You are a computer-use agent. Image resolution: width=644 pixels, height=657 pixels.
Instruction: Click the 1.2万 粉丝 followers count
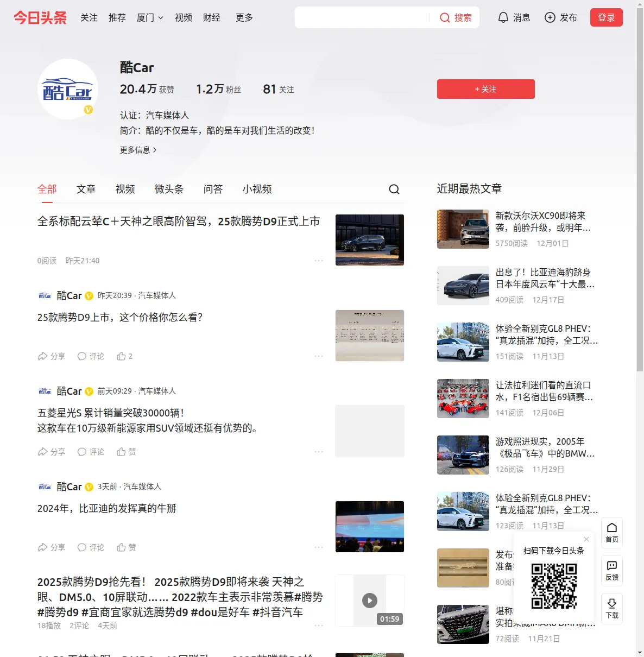point(218,89)
